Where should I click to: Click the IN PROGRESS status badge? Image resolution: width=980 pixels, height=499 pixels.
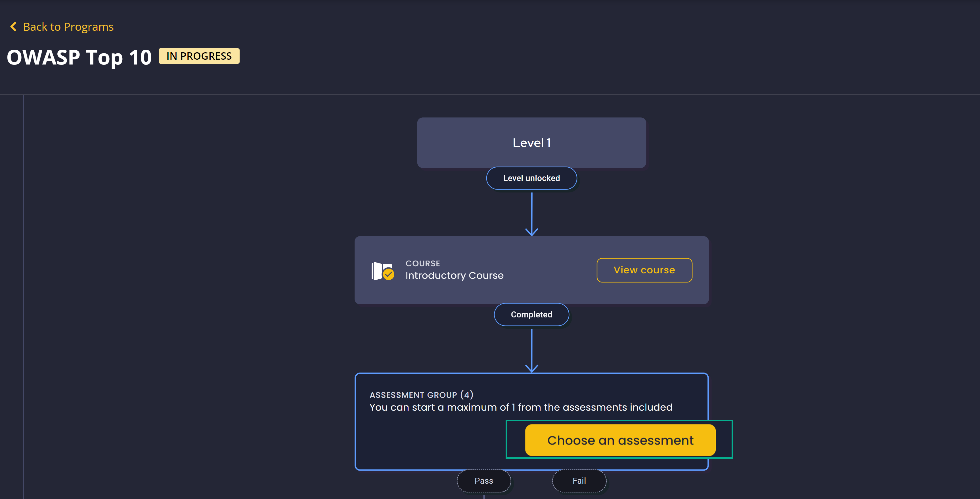click(x=199, y=56)
